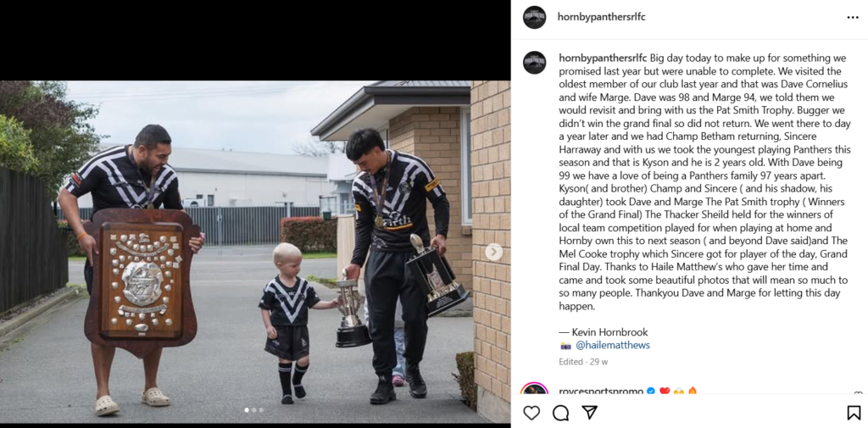Viewport: 868px width, 428px height.
Task: Jump to second carousel dot indicator
Action: pos(254,410)
